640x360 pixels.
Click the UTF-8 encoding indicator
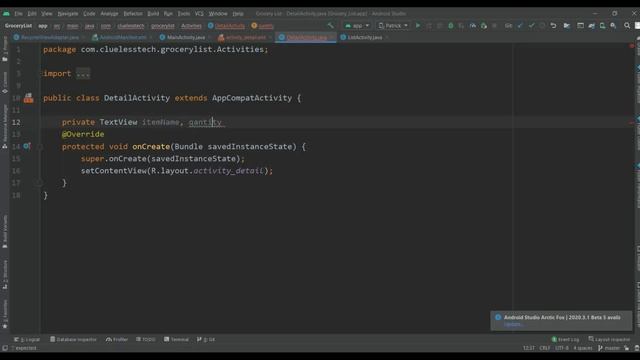pyautogui.click(x=562, y=348)
